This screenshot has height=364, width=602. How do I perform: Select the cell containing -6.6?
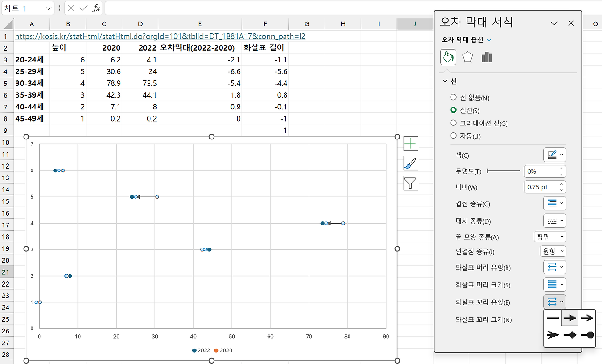(x=200, y=71)
